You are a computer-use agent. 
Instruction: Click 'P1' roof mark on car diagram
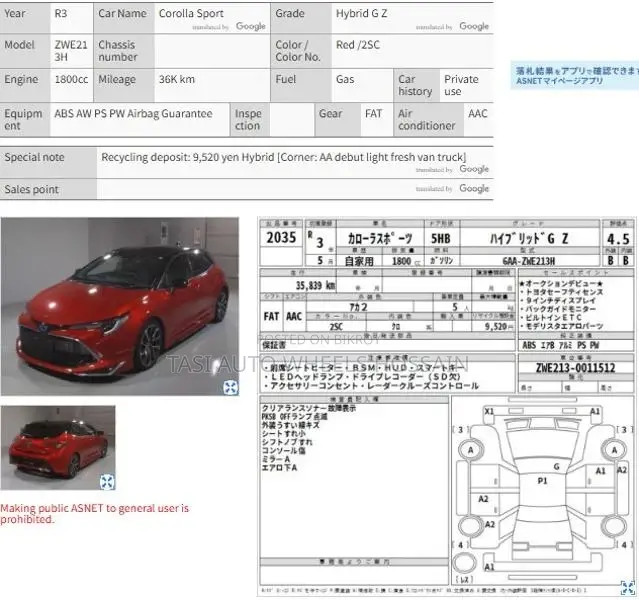click(542, 481)
